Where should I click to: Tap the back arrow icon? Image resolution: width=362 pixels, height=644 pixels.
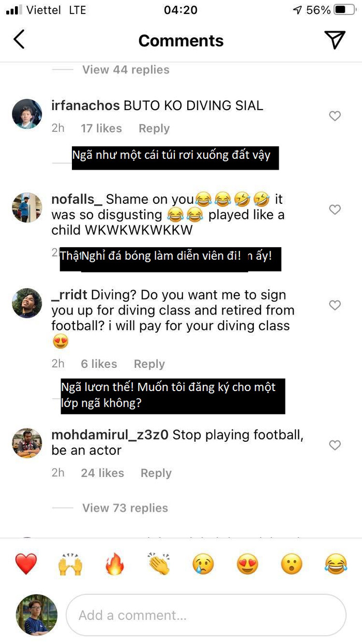(19, 40)
